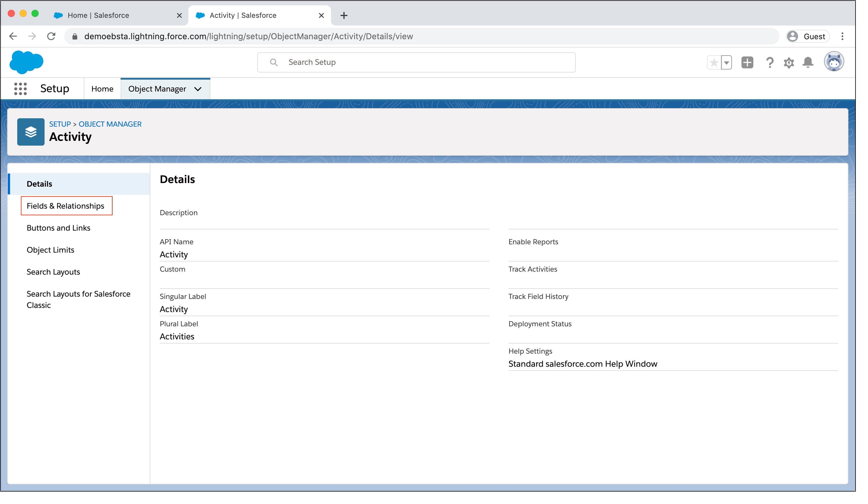Click the favorites star icon
Image resolution: width=868 pixels, height=504 pixels.
(x=714, y=63)
